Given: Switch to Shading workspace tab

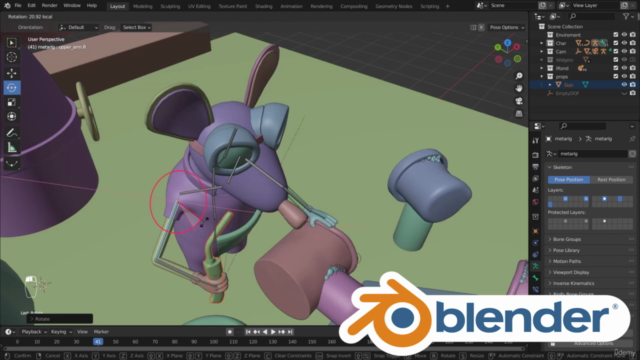Looking at the screenshot, I should click(x=264, y=6).
